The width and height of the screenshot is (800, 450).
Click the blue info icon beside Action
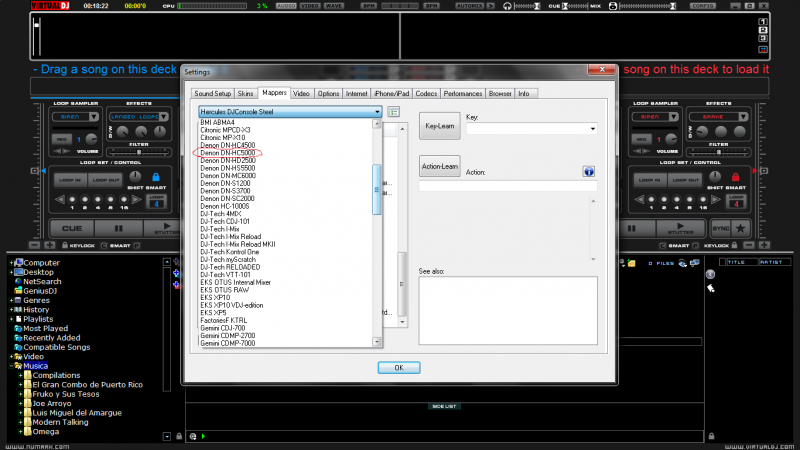(x=589, y=171)
